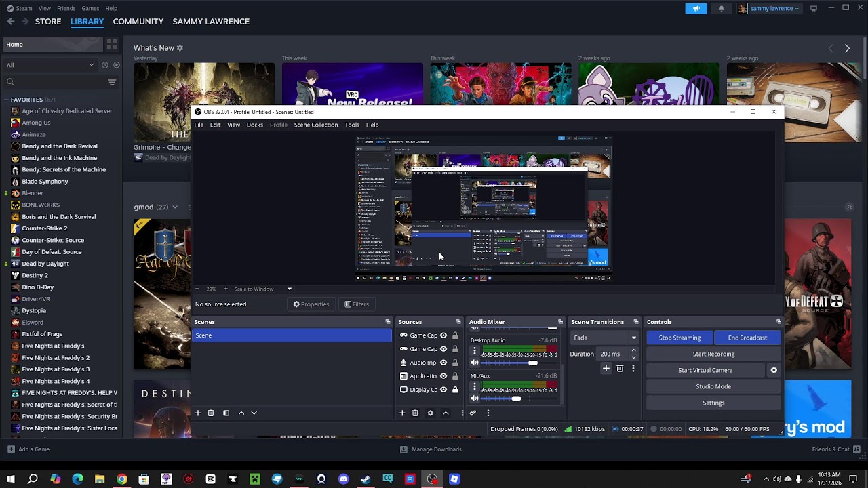Delete selected source with Sources trash icon
This screenshot has width=868, height=488.
click(415, 413)
